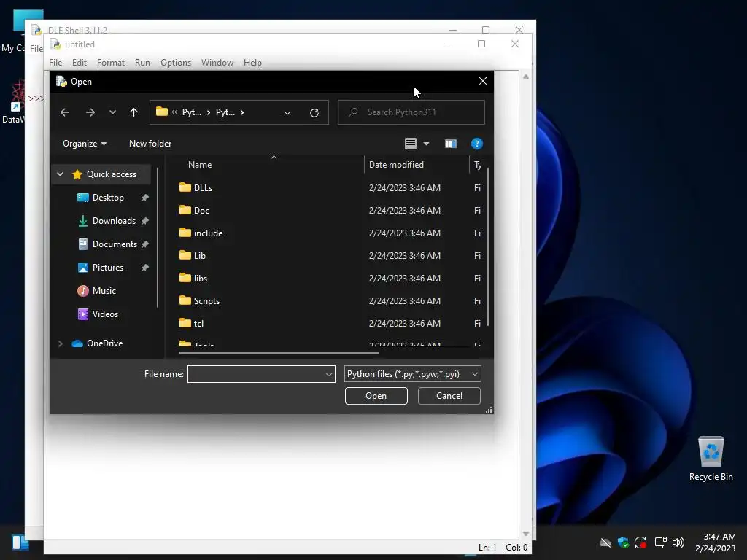Viewport: 747px width, 560px height.
Task: Click the Windows Security tray icon
Action: [623, 542]
